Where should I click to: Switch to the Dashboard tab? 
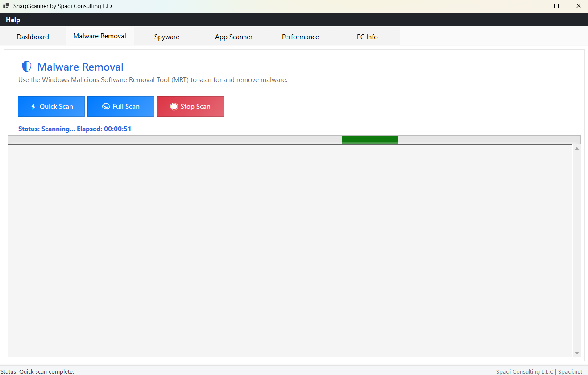pyautogui.click(x=33, y=37)
